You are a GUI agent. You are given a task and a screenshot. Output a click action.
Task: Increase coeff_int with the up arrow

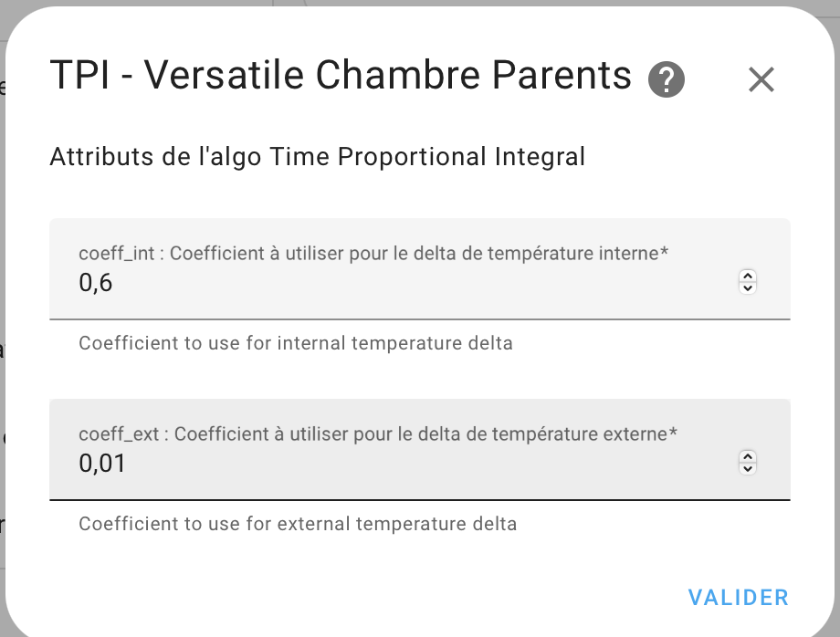(x=748, y=277)
